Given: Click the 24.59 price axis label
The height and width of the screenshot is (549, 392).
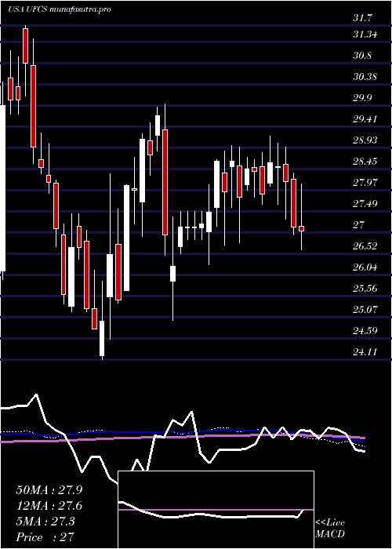Looking at the screenshot, I should (x=365, y=330).
